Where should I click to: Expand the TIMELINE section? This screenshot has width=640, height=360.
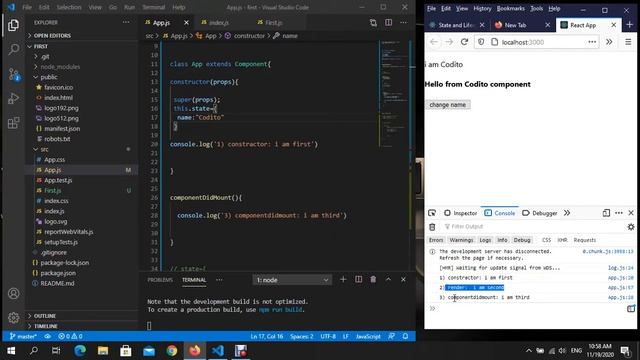(x=82, y=326)
